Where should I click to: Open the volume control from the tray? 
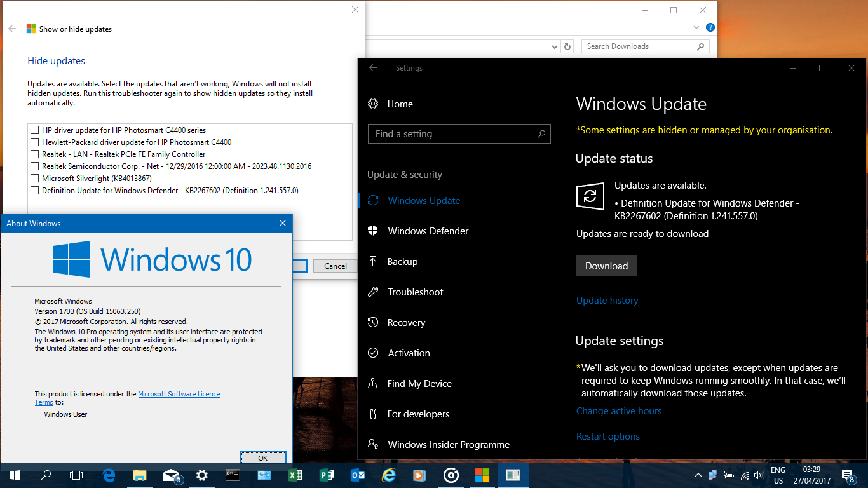(x=758, y=475)
